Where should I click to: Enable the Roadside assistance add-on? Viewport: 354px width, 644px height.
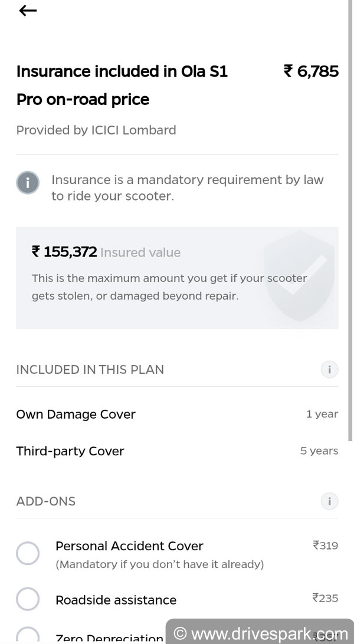point(28,599)
